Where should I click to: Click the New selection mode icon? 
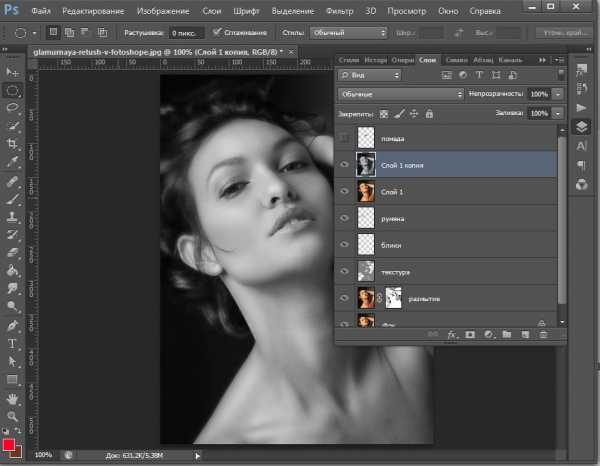[x=53, y=33]
